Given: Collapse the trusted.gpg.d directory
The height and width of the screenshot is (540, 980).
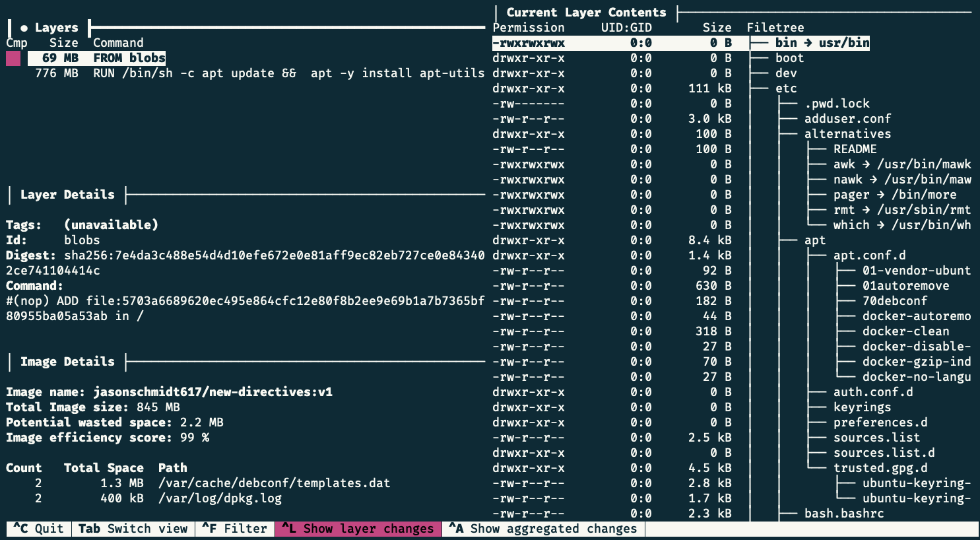Looking at the screenshot, I should (880, 468).
